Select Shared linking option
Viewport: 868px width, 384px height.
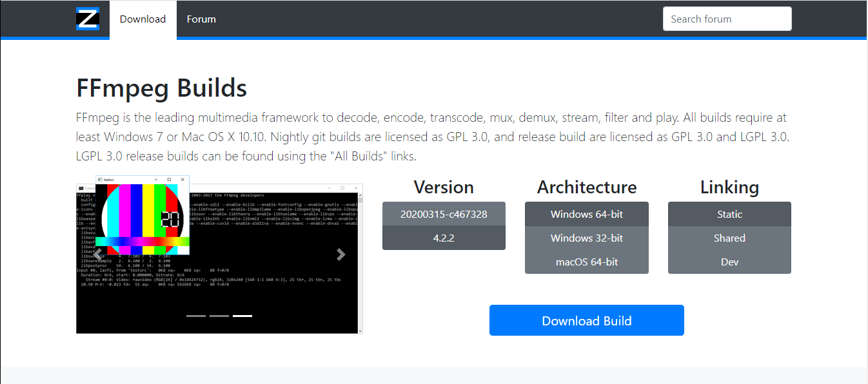[729, 238]
